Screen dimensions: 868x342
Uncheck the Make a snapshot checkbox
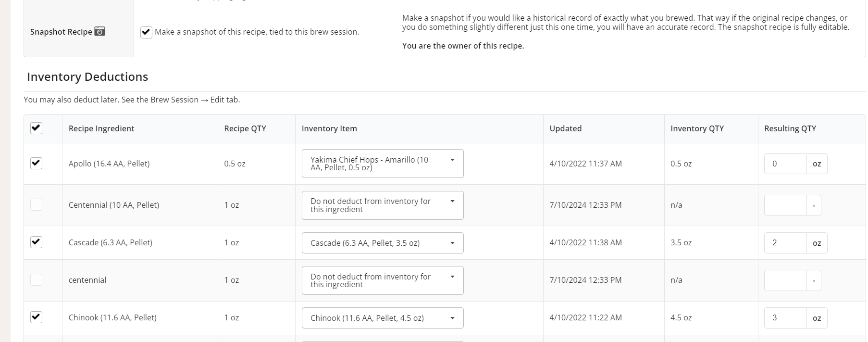point(146,32)
